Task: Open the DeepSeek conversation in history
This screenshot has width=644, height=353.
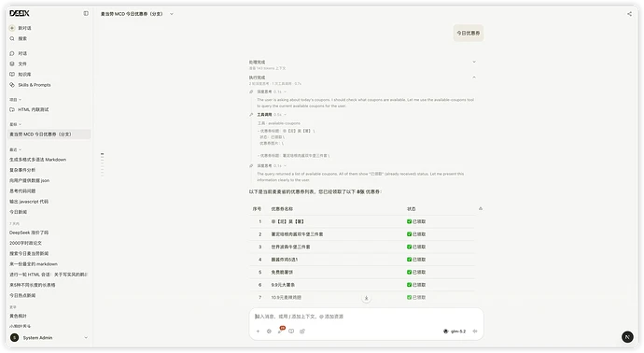Action: (29, 233)
